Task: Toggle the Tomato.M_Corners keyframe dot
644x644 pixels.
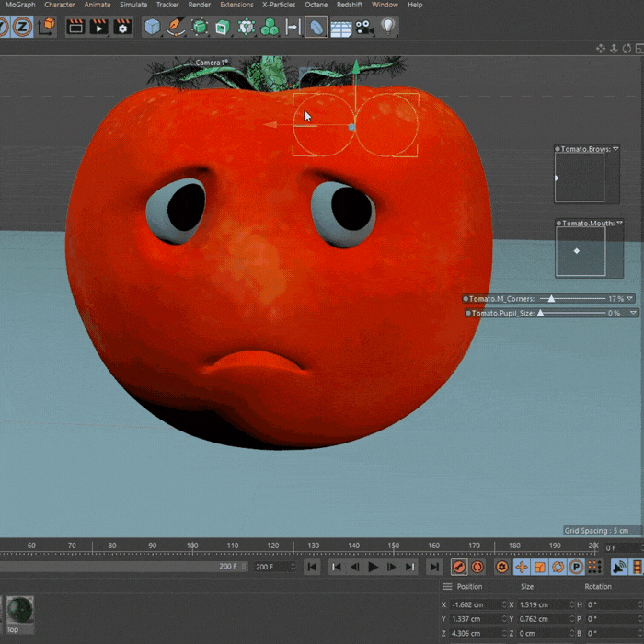Action: (x=466, y=299)
